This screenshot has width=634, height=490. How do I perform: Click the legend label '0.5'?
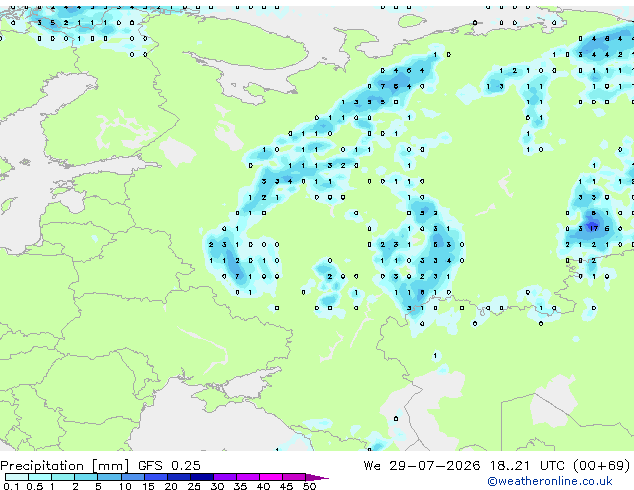tap(34, 486)
